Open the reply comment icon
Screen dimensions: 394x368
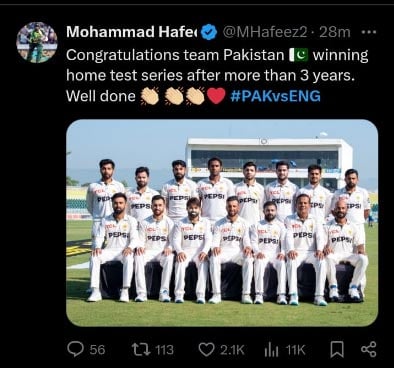[x=75, y=349]
